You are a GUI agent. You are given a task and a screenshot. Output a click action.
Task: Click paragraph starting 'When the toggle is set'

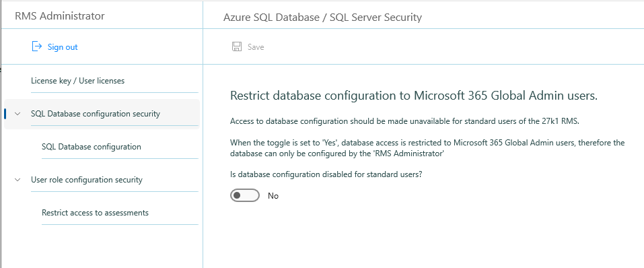[x=427, y=148]
